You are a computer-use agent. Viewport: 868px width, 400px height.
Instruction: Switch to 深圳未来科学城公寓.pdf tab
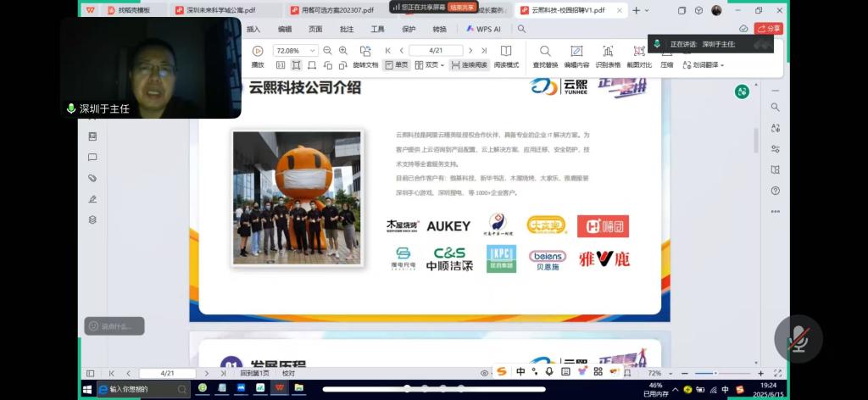tap(221, 10)
